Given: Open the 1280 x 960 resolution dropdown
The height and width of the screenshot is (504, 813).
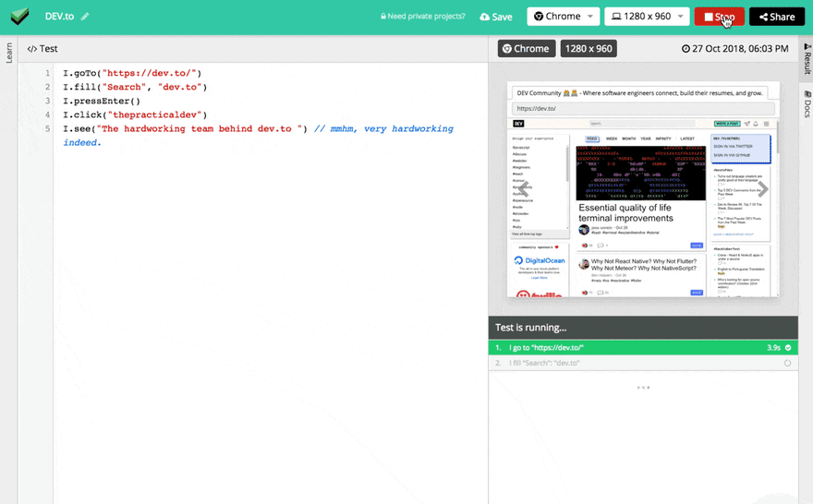Looking at the screenshot, I should 647,17.
